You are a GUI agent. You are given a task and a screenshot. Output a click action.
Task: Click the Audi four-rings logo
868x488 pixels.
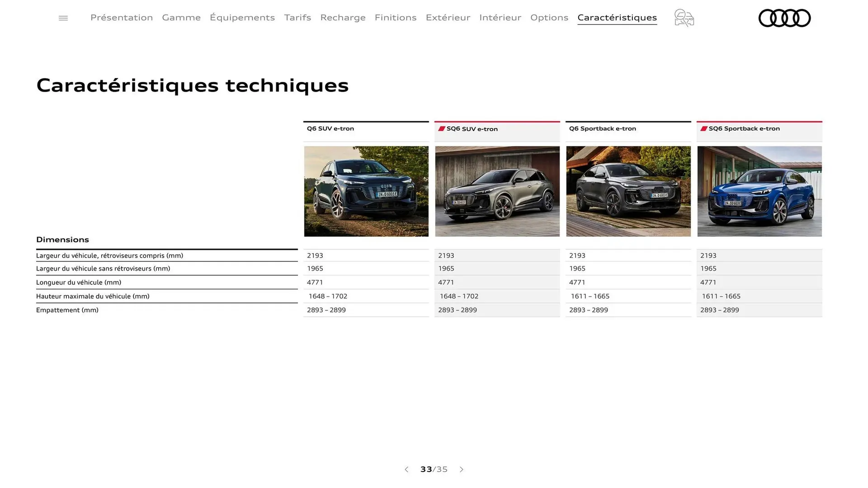(x=784, y=18)
